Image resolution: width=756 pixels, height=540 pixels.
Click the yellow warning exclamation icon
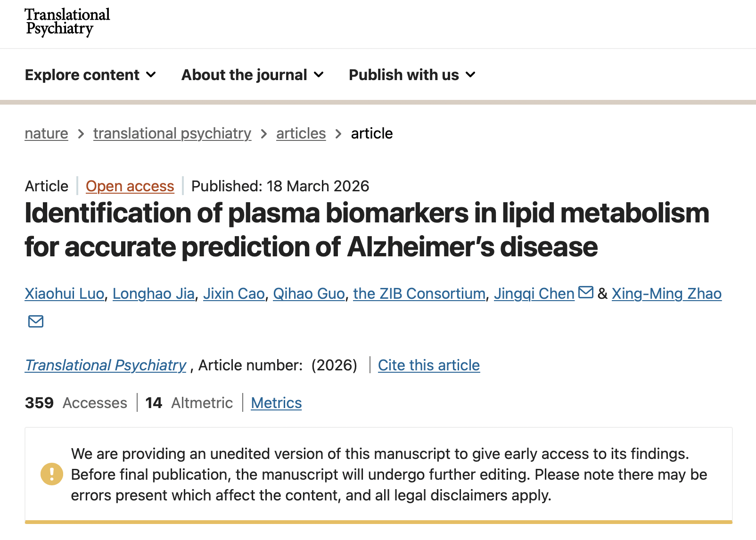(52, 474)
